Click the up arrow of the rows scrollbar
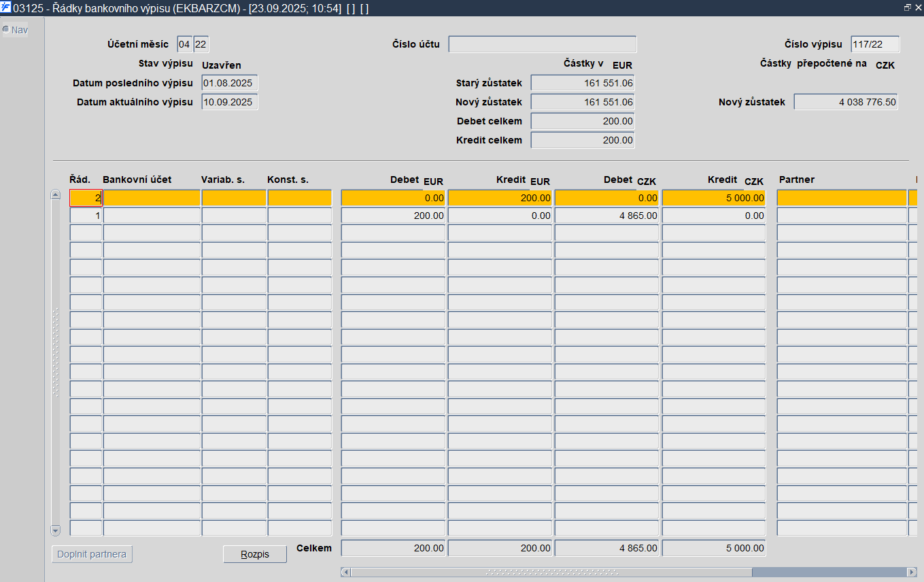The image size is (924, 582). [x=56, y=194]
